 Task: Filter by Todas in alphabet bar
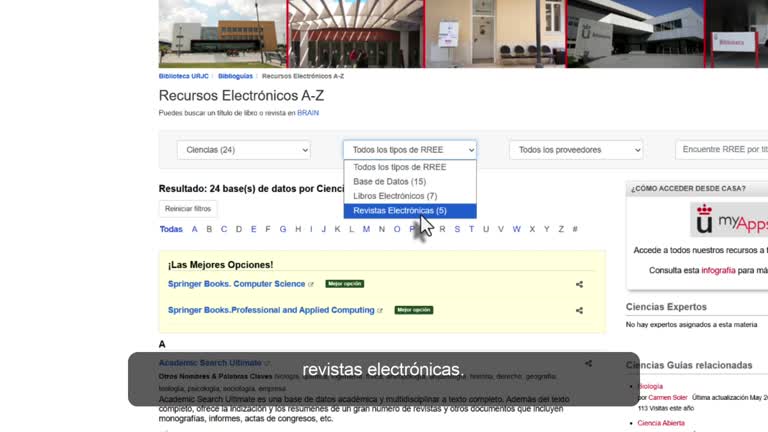(x=171, y=229)
